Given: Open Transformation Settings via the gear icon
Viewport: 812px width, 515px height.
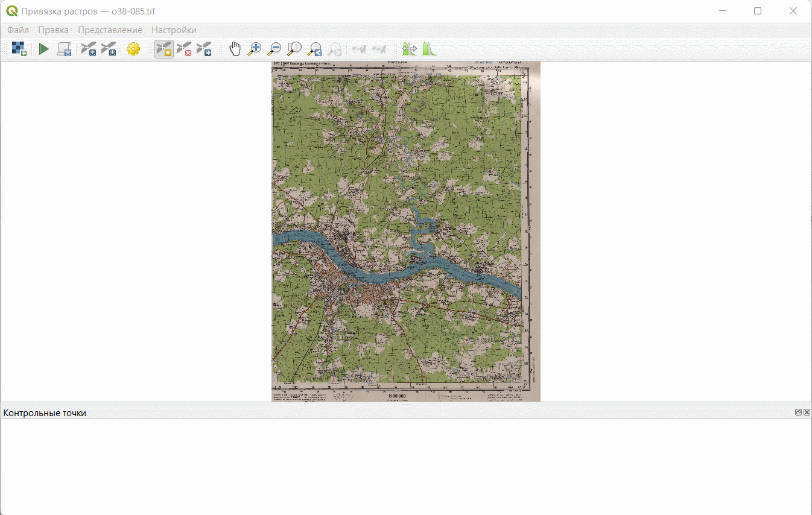Looking at the screenshot, I should click(x=133, y=49).
